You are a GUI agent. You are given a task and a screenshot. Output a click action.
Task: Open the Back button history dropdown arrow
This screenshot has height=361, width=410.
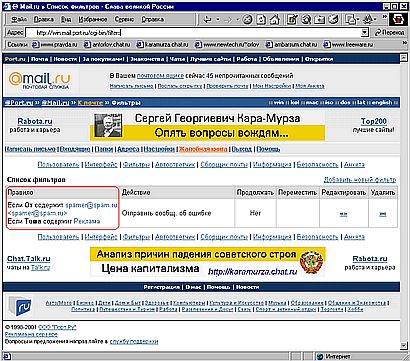click(218, 20)
